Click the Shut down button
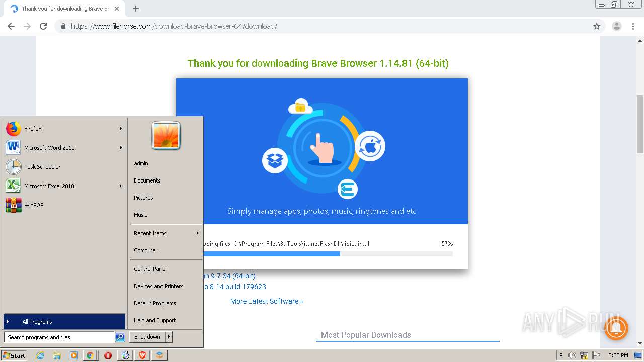The height and width of the screenshot is (362, 644). (x=147, y=337)
